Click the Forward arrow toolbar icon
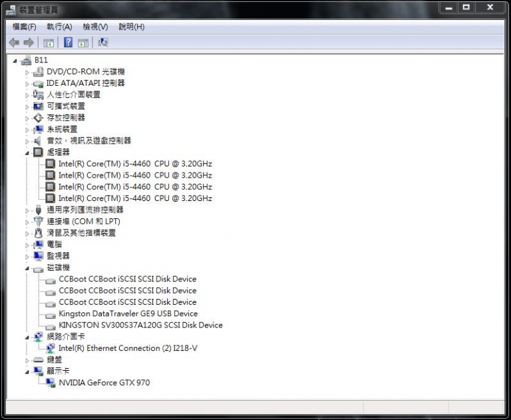511x420 pixels. [29, 43]
